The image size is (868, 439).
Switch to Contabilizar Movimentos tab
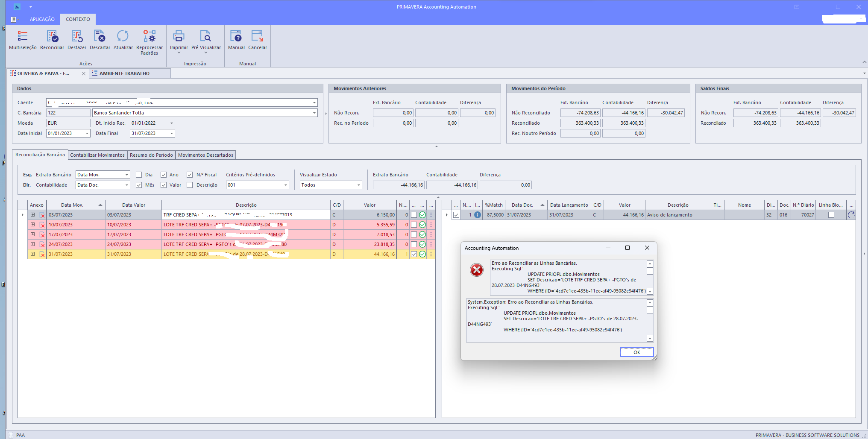click(97, 155)
